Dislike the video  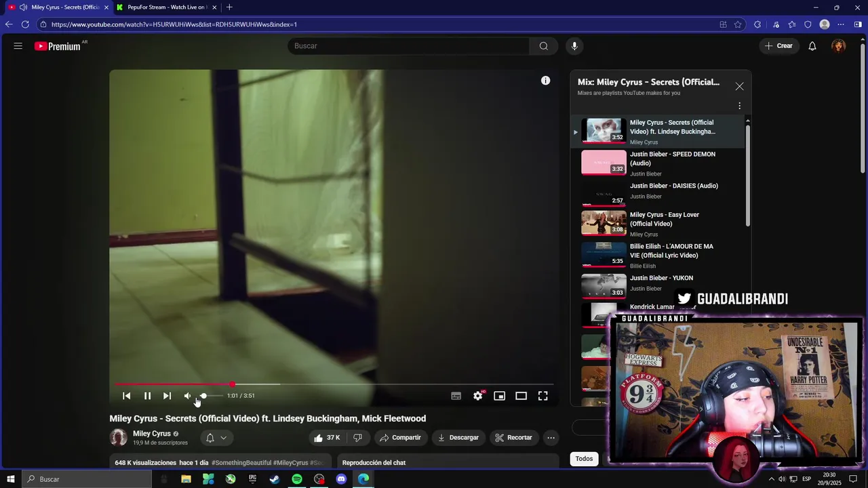(x=357, y=438)
